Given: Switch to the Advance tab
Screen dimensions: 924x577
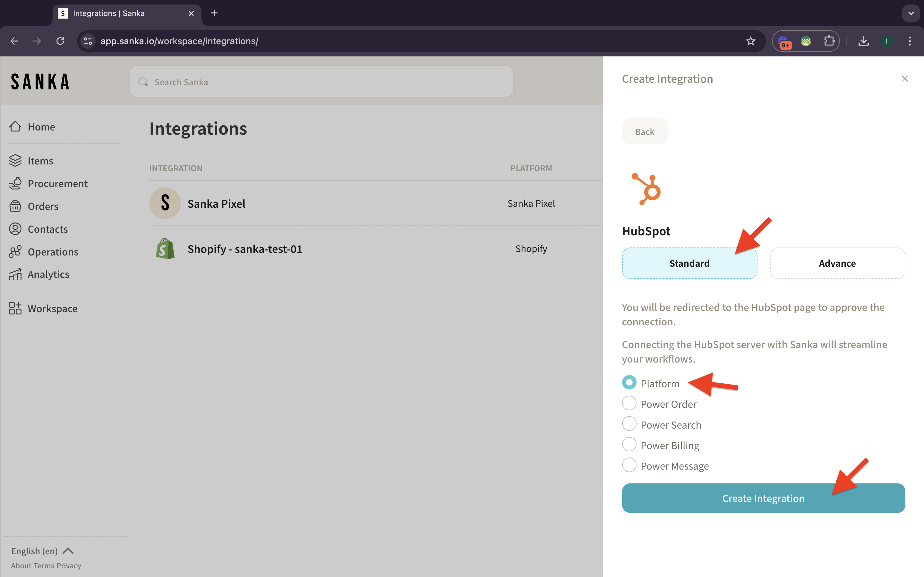Looking at the screenshot, I should (837, 263).
